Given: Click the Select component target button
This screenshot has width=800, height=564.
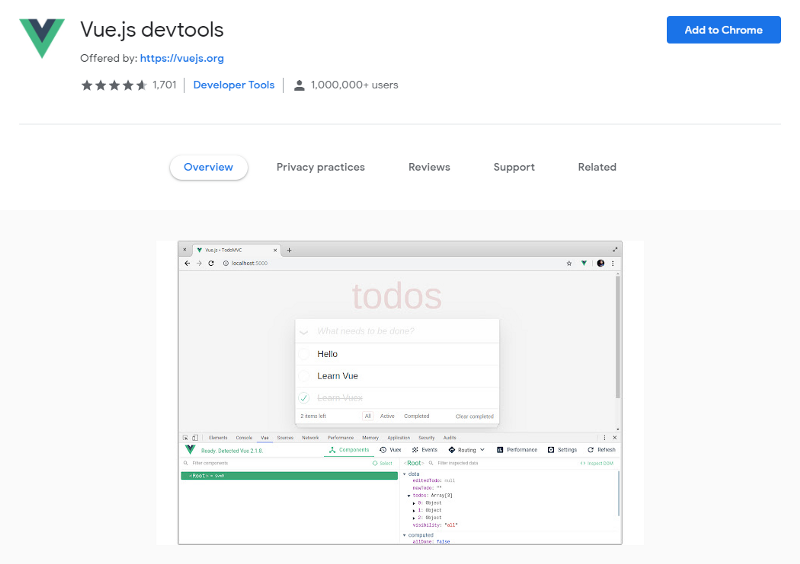Looking at the screenshot, I should pyautogui.click(x=383, y=463).
